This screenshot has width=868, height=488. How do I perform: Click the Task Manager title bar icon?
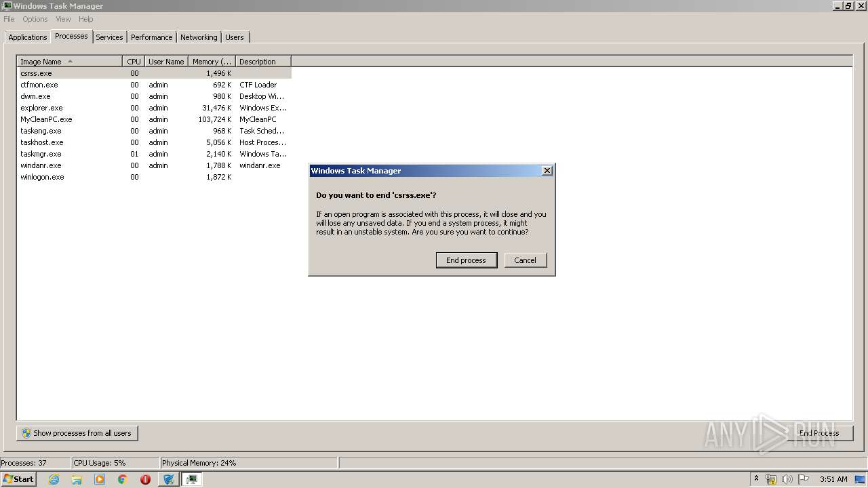tap(7, 5)
